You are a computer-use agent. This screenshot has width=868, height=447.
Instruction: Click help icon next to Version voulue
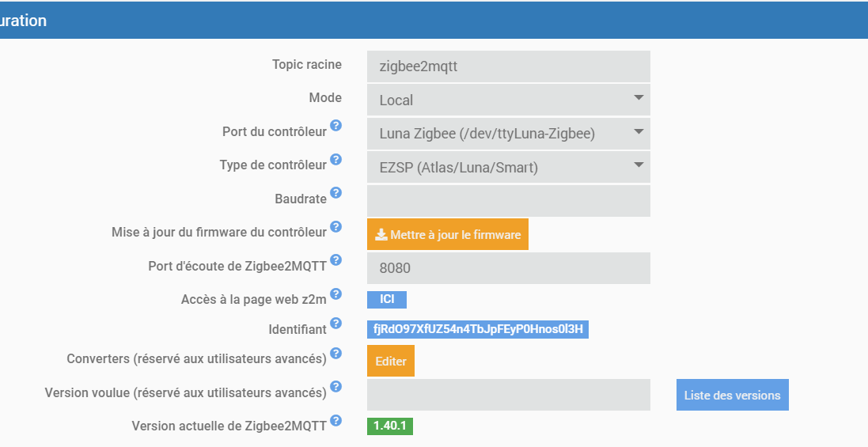coord(335,387)
